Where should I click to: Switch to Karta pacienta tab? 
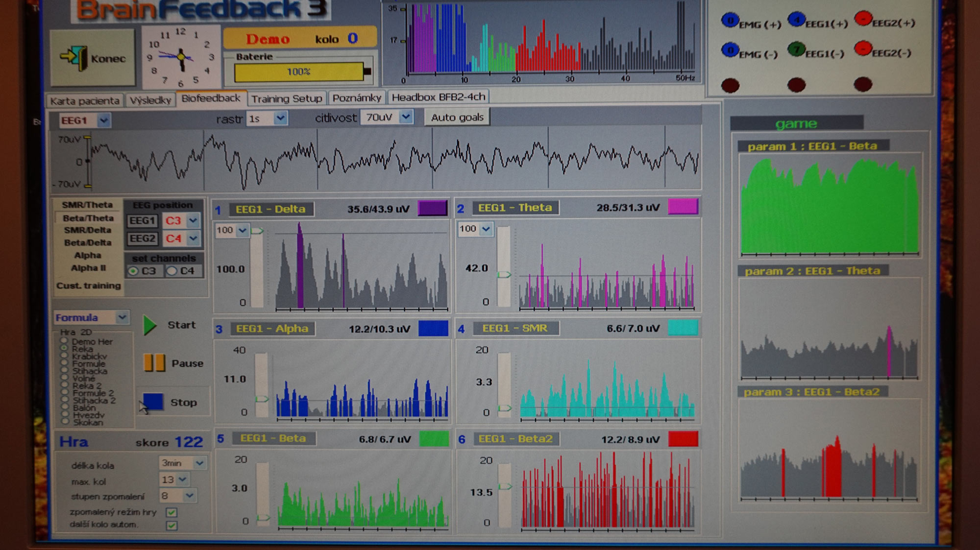click(85, 101)
